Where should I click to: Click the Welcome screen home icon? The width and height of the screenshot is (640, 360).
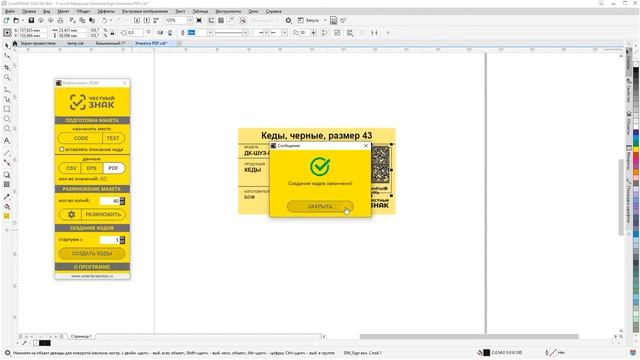pyautogui.click(x=15, y=43)
